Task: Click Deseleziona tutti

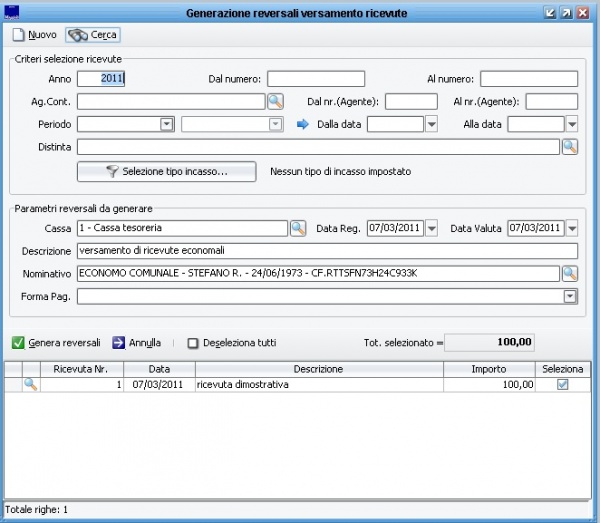Action: click(231, 342)
